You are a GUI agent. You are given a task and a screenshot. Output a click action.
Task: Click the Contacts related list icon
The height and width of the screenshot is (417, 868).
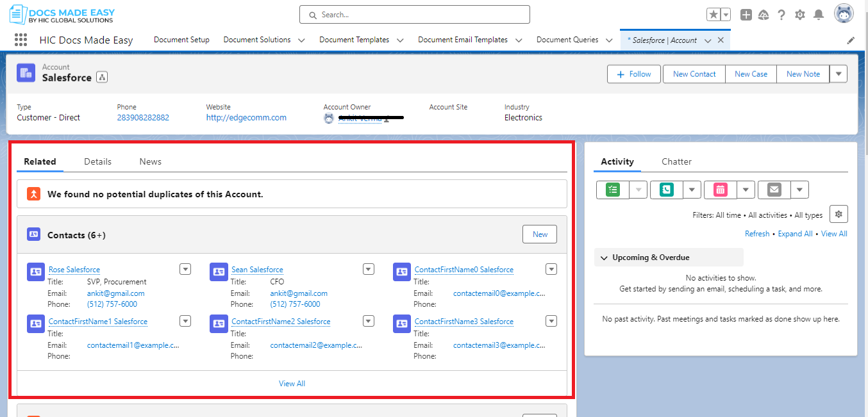coord(33,234)
